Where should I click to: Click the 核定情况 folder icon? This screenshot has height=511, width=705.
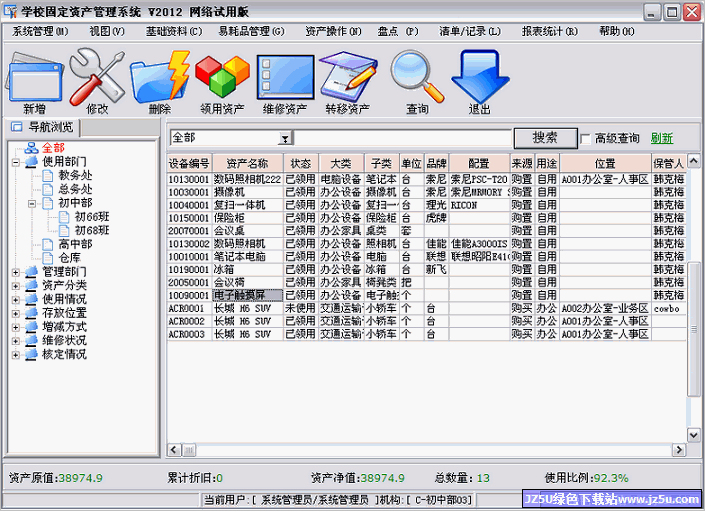pyautogui.click(x=31, y=355)
